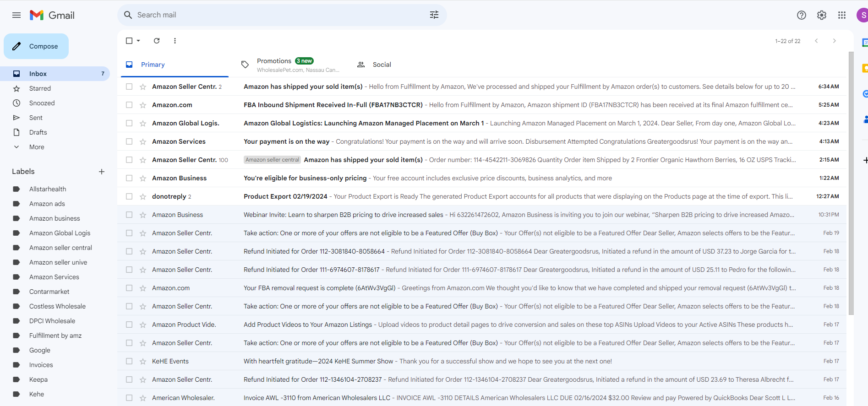Open Google Keep side panel icon
Screen dimensions: 868x406
(865, 68)
